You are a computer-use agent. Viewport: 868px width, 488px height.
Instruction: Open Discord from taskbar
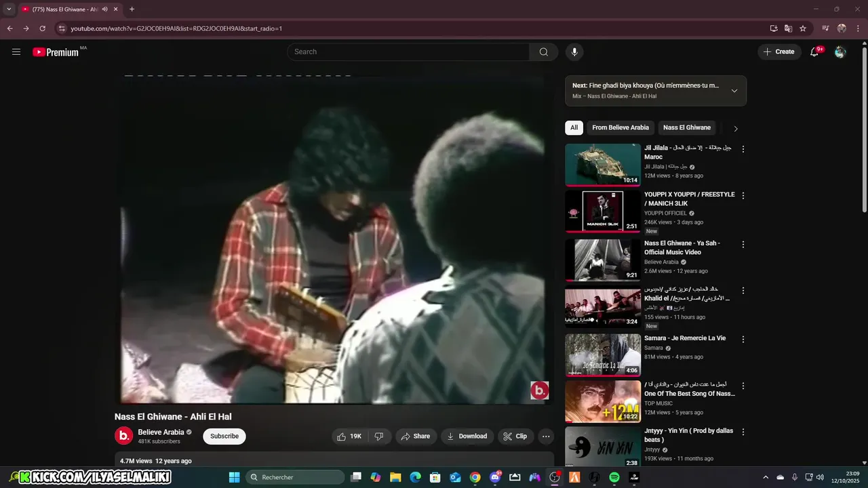495,477
